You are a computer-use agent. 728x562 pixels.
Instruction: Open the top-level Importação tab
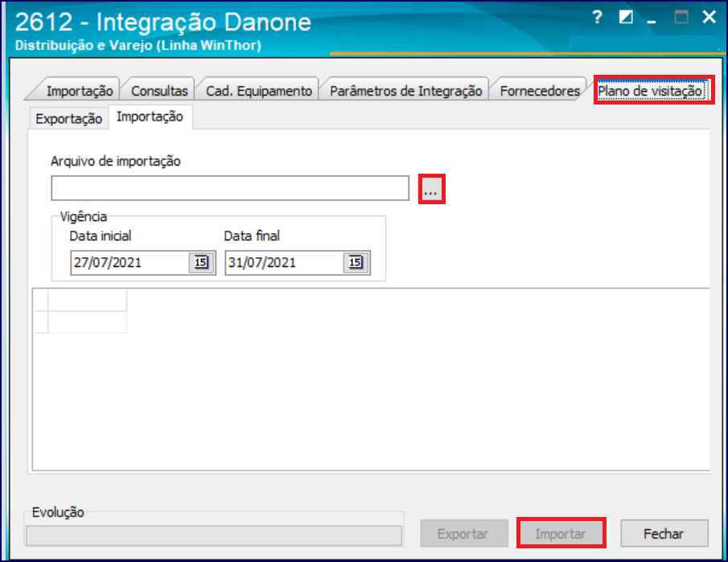coord(79,91)
